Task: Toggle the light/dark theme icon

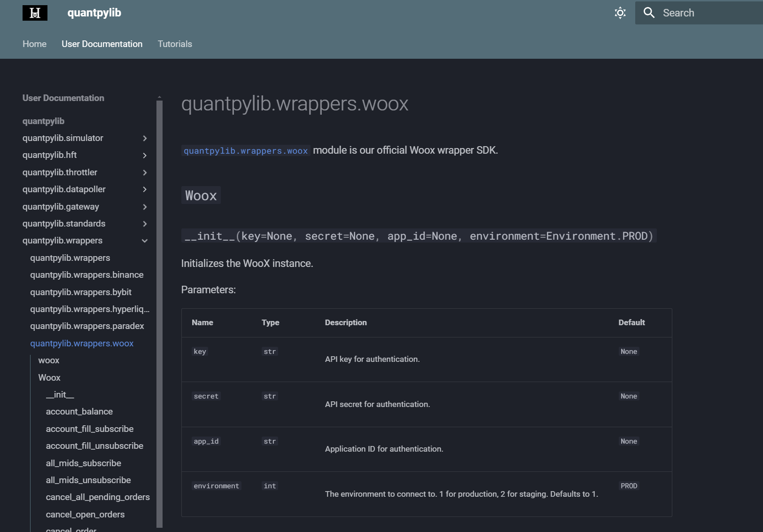Action: click(x=620, y=13)
